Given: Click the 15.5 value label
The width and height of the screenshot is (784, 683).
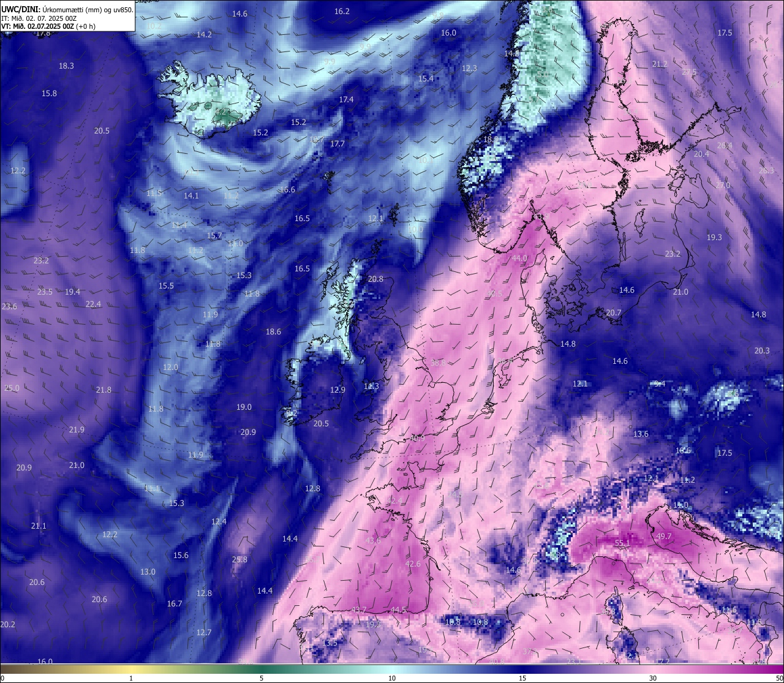Looking at the screenshot, I should pyautogui.click(x=167, y=286).
